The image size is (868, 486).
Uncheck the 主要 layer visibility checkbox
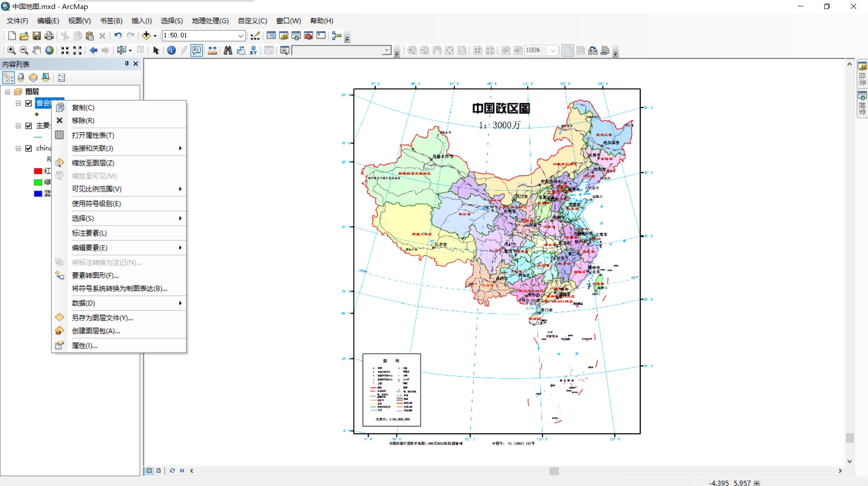pos(28,126)
